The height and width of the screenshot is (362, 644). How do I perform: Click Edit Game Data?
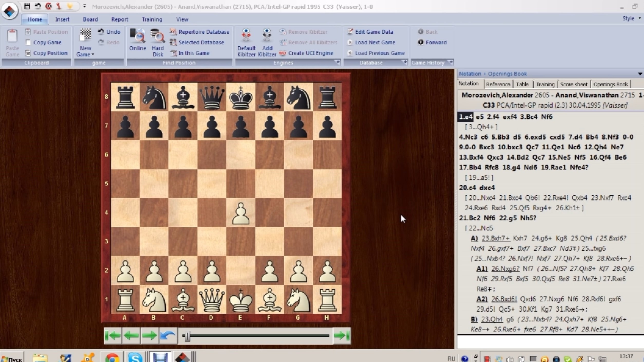370,32
